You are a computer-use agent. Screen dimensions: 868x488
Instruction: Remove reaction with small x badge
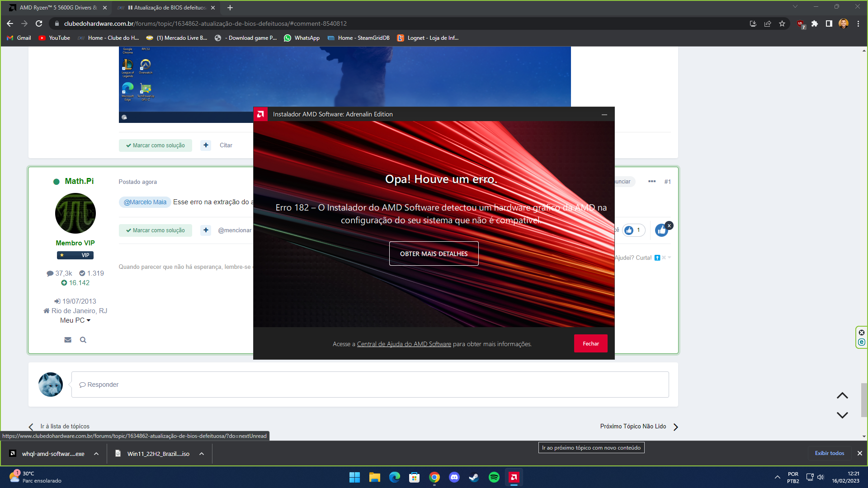[x=670, y=225]
